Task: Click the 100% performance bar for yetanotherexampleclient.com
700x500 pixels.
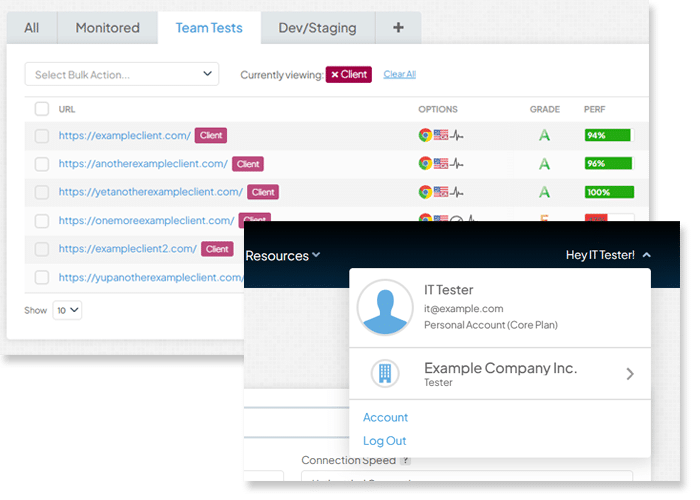Action: 609,192
